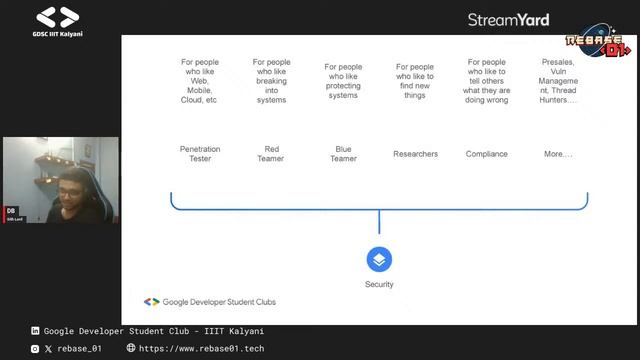Select the 'More....' label
Image resolution: width=640 pixels, height=360 pixels.
pyautogui.click(x=558, y=154)
